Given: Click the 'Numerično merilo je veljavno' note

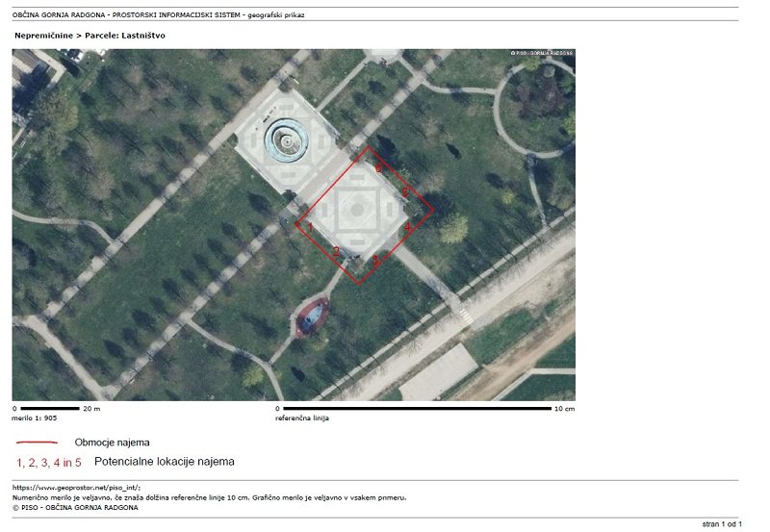Looking at the screenshot, I should [x=209, y=497].
